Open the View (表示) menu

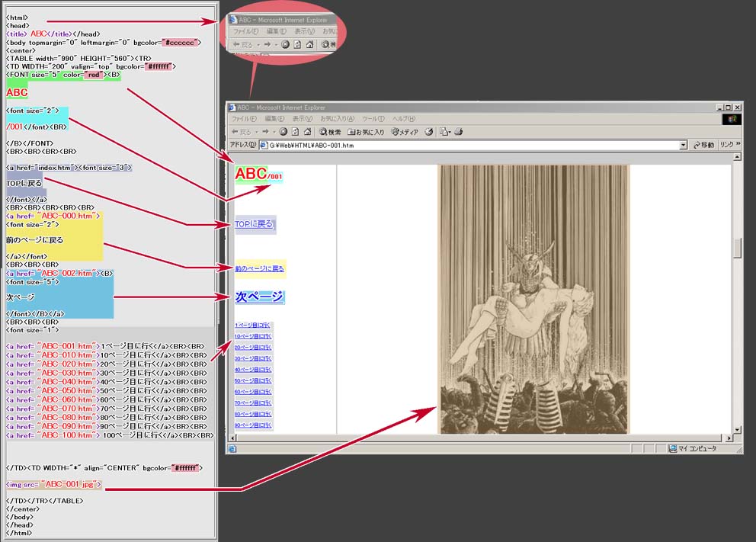click(303, 119)
